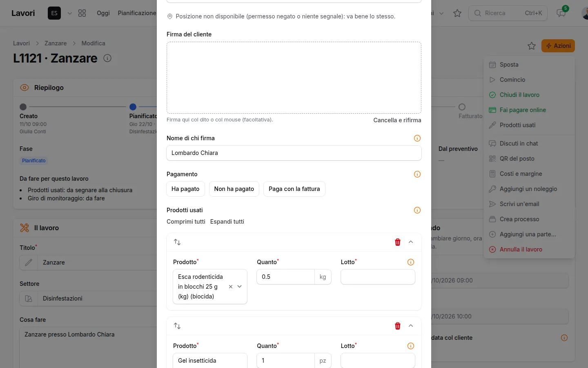Open Lotto info icon in Gel insetticida card

411,346
